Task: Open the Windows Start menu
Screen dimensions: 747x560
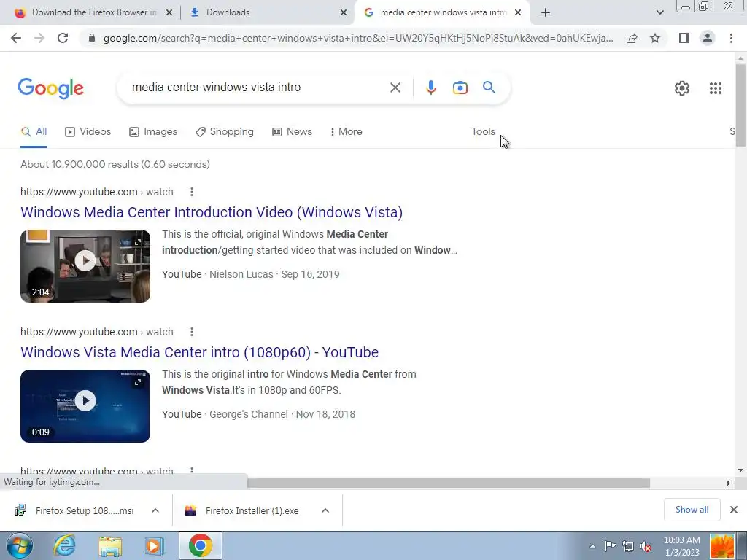Action: pyautogui.click(x=20, y=545)
